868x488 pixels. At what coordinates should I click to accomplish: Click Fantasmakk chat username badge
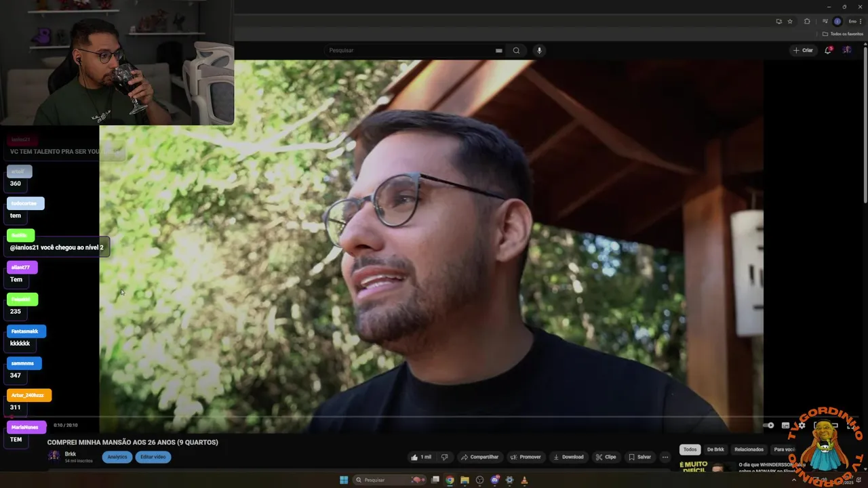(x=26, y=331)
